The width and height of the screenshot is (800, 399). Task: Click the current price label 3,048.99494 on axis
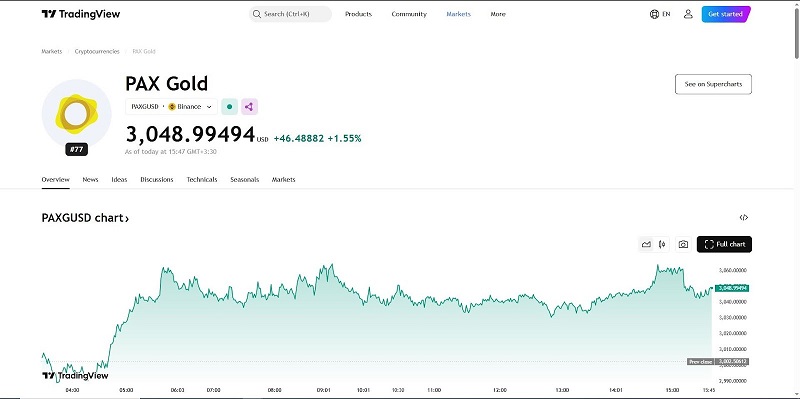tap(732, 288)
